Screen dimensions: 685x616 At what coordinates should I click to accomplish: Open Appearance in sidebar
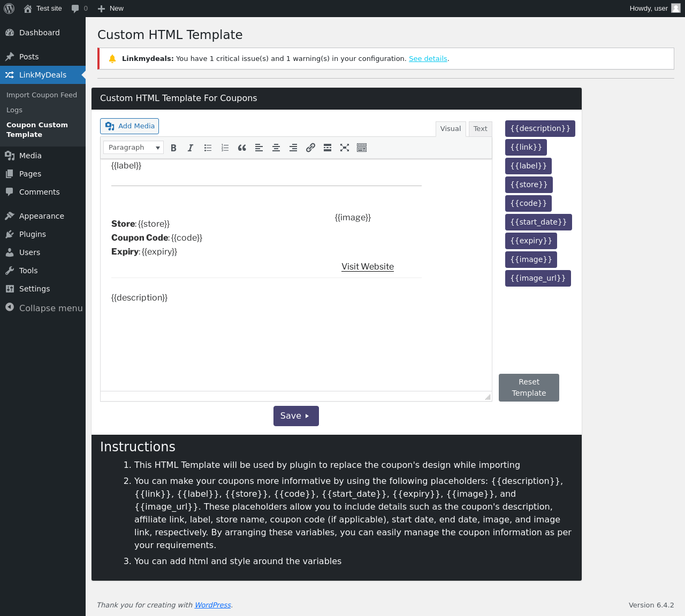pos(43,216)
